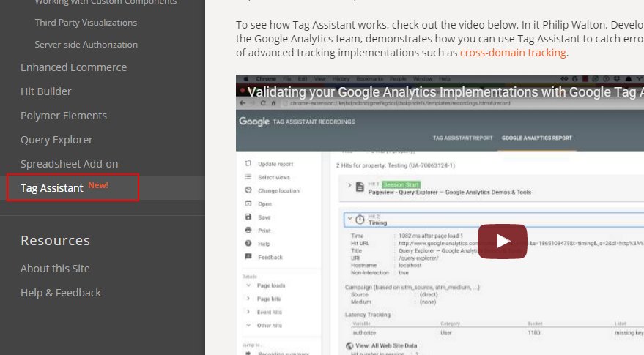Expand the Event hits section chevron
Viewport: 644px width, 355px height.
pos(248,312)
